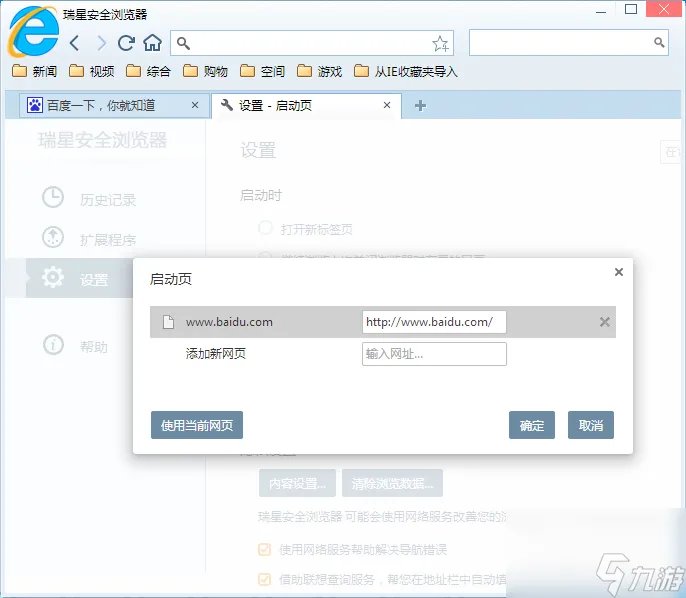Cancel with the 取消 button
Screen dimensions: 686x598
click(590, 425)
